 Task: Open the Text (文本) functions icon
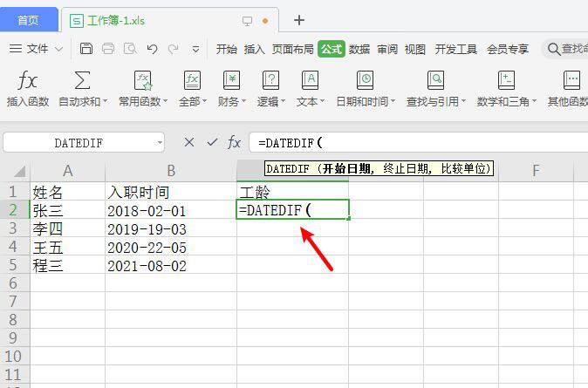point(310,80)
